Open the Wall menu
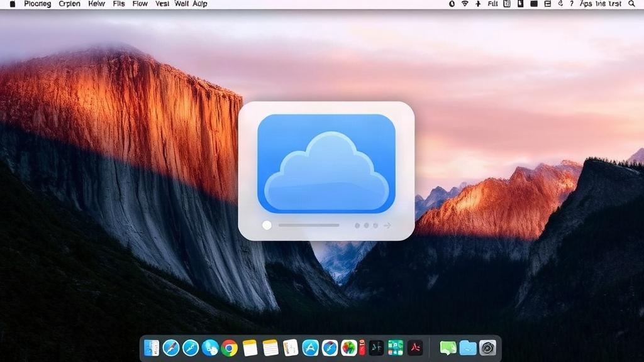Viewport: 644px width, 362px height. (x=182, y=4)
